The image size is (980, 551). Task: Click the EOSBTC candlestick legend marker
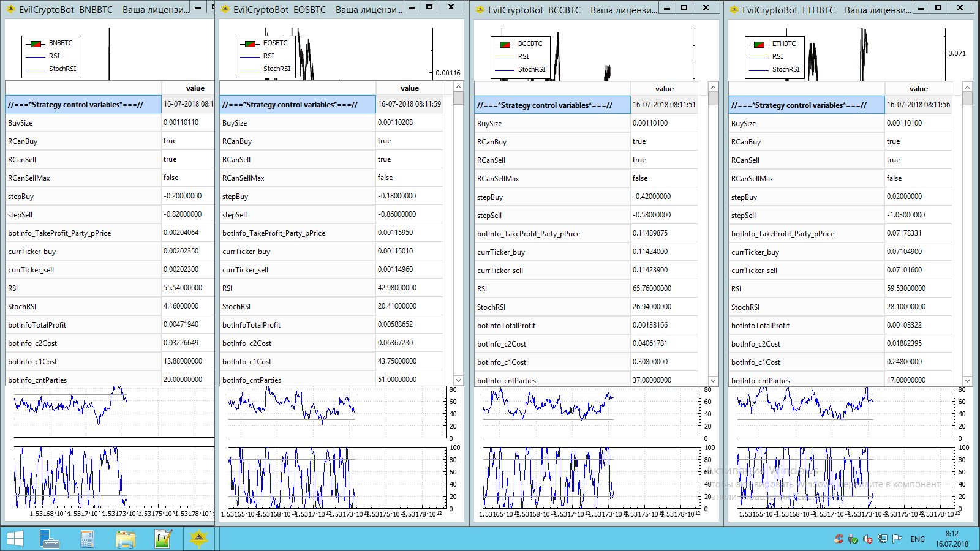pos(250,43)
